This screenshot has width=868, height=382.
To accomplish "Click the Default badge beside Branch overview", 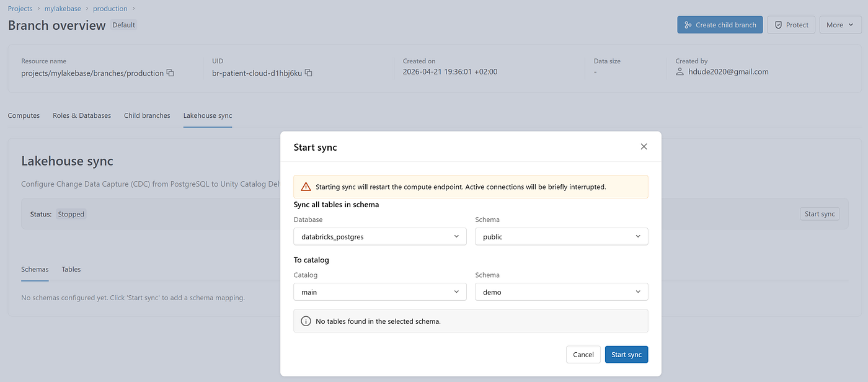I will 124,25.
